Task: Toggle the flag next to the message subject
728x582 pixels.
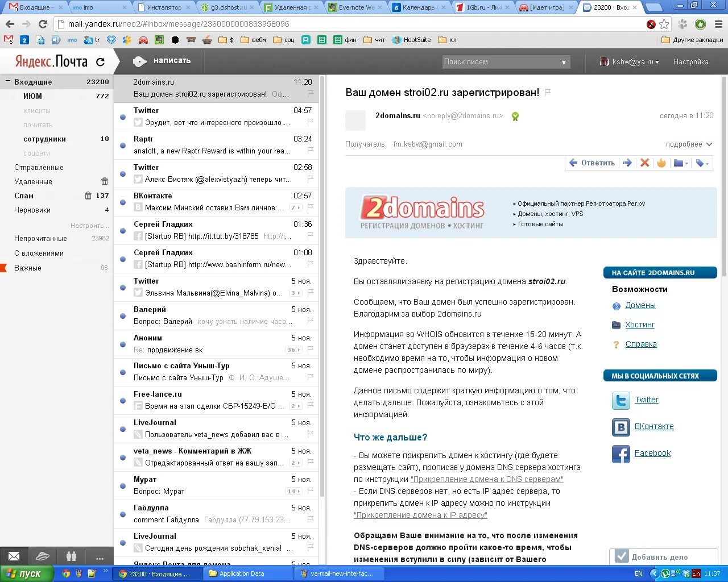Action: click(548, 92)
